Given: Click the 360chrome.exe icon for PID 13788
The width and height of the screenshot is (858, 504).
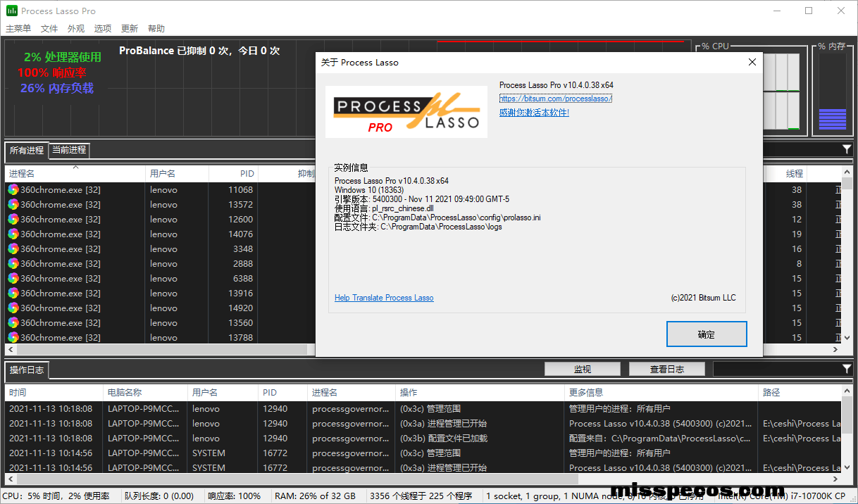Looking at the screenshot, I should click(13, 338).
